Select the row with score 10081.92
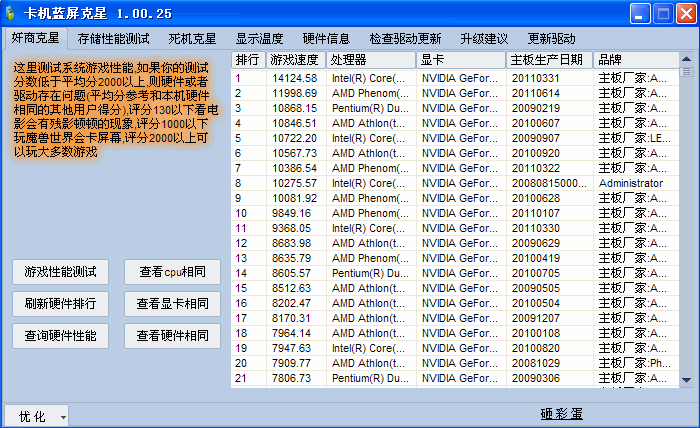 (455, 198)
